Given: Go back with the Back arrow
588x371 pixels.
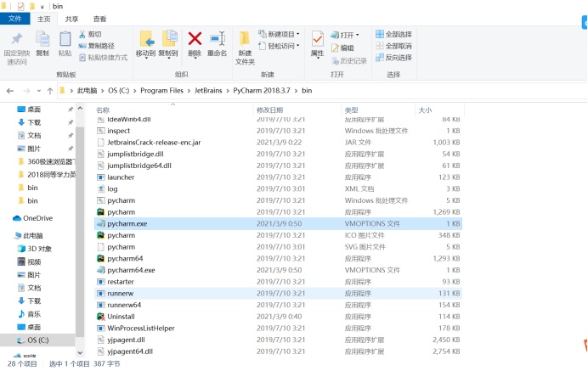Looking at the screenshot, I should click(x=10, y=91).
